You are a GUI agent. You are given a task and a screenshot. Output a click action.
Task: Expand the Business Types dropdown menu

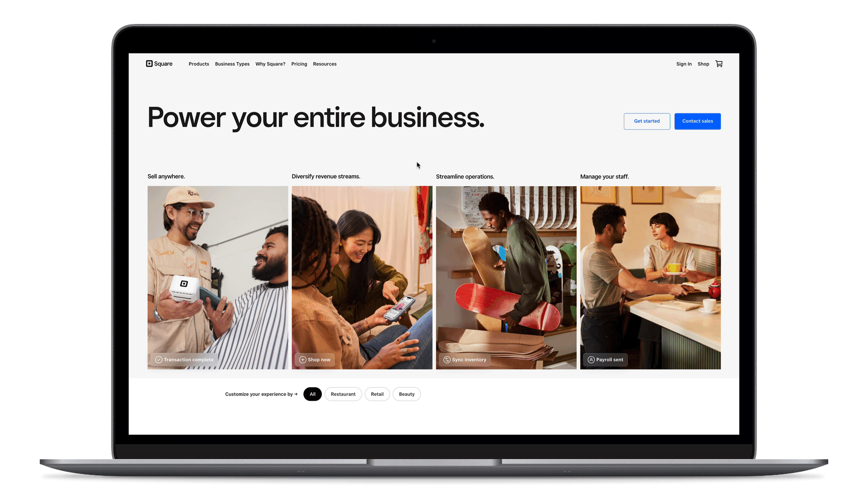[232, 64]
